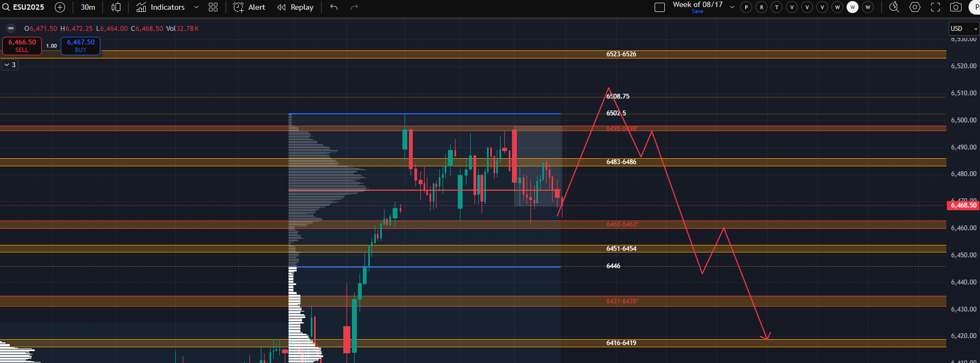
Task: Collapse the symbol legend minus button
Action: pos(11,28)
